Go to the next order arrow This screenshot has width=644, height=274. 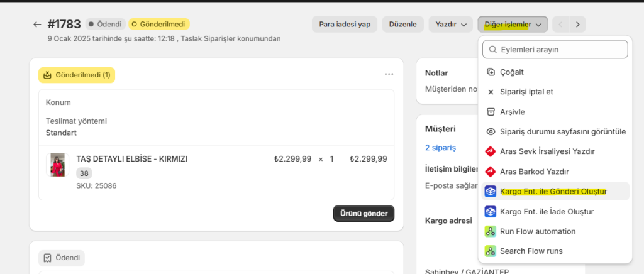point(577,25)
